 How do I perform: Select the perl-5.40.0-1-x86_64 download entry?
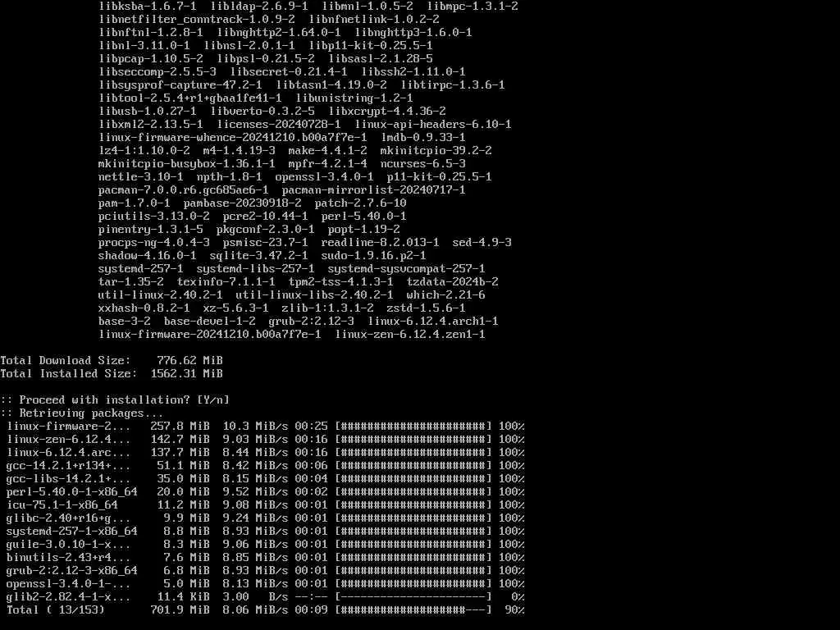72,492
